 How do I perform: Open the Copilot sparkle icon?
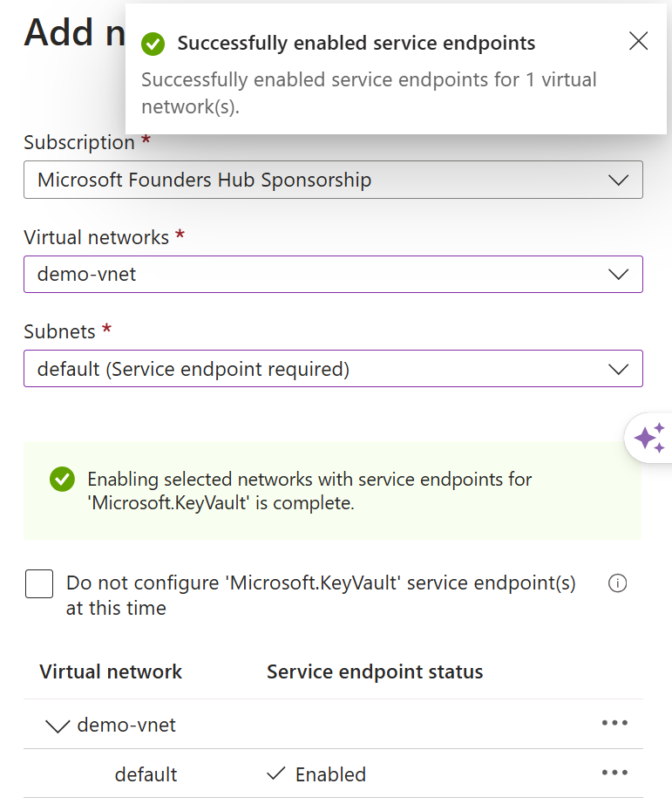[649, 438]
